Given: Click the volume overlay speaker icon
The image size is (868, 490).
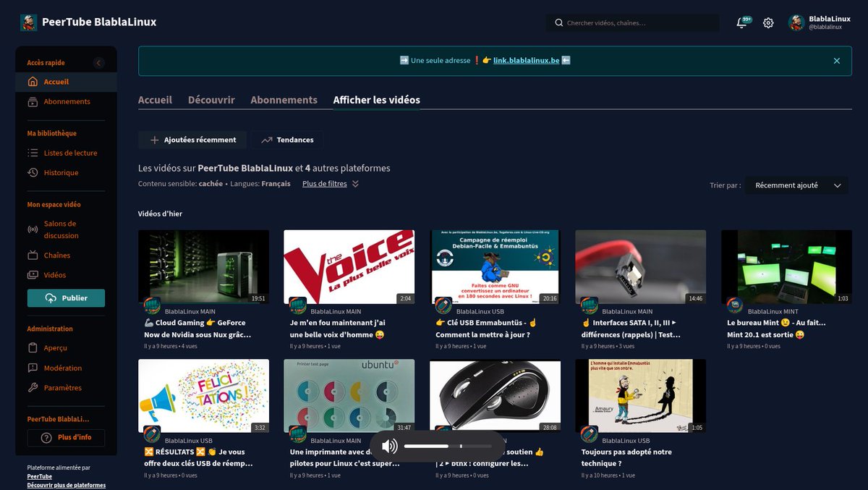Looking at the screenshot, I should tap(390, 446).
